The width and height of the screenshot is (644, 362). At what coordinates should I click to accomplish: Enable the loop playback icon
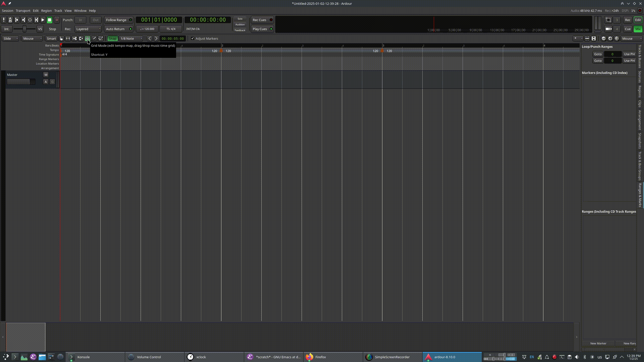30,20
